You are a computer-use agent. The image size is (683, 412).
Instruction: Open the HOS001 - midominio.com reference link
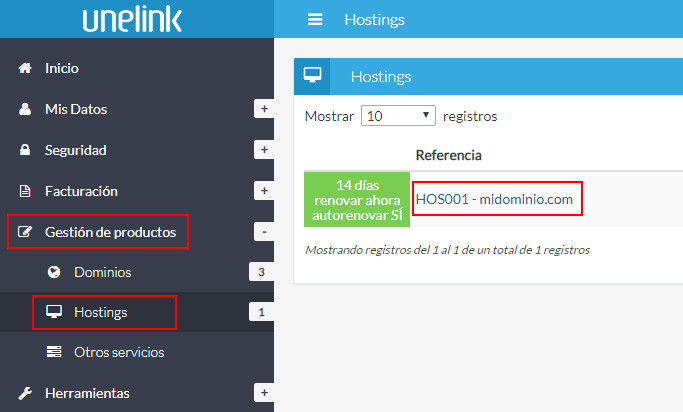494,199
